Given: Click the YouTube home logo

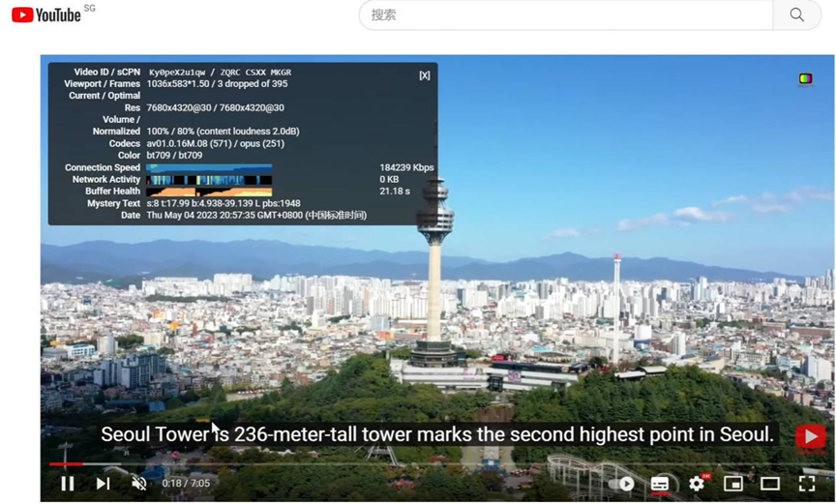Looking at the screenshot, I should (46, 15).
